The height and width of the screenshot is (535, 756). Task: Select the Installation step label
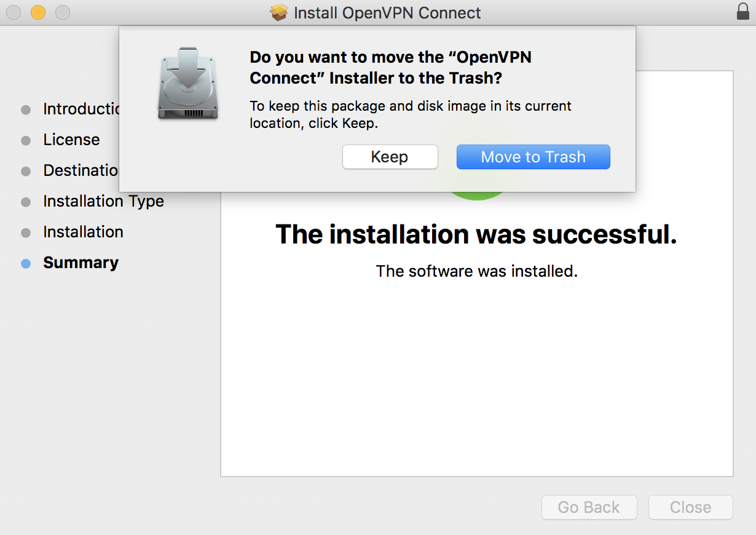tap(83, 232)
